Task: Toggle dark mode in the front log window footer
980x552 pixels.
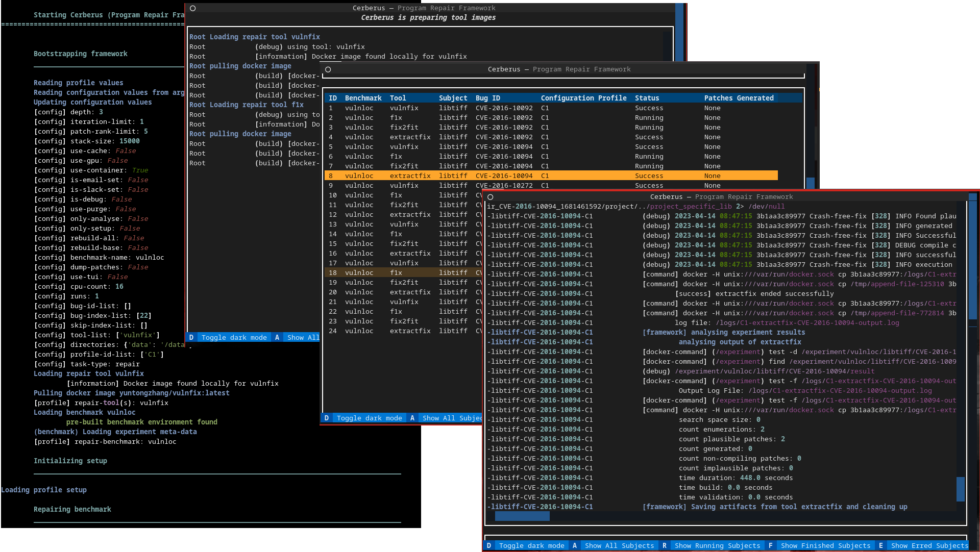Action: [x=531, y=545]
